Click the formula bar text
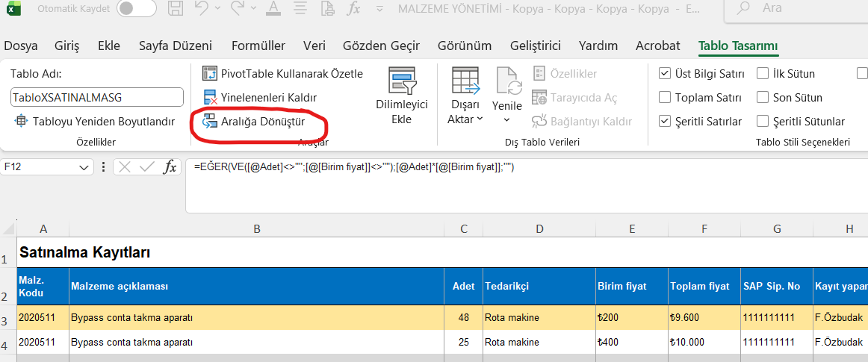868x362 pixels. click(354, 166)
